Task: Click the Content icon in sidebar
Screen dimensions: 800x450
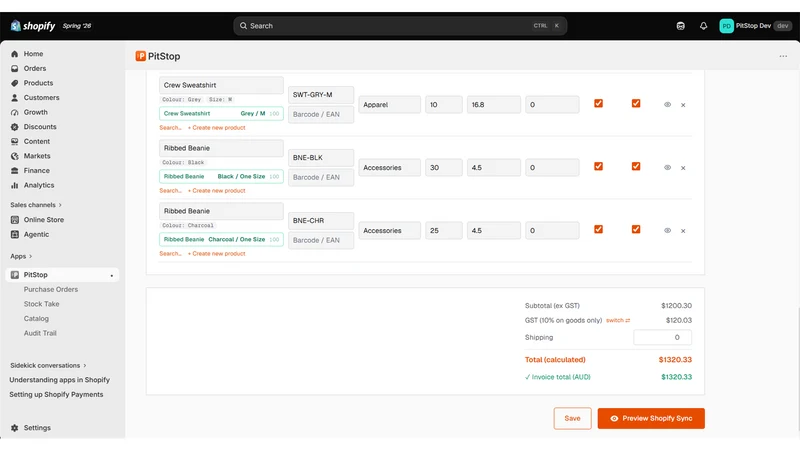Action: tap(14, 141)
